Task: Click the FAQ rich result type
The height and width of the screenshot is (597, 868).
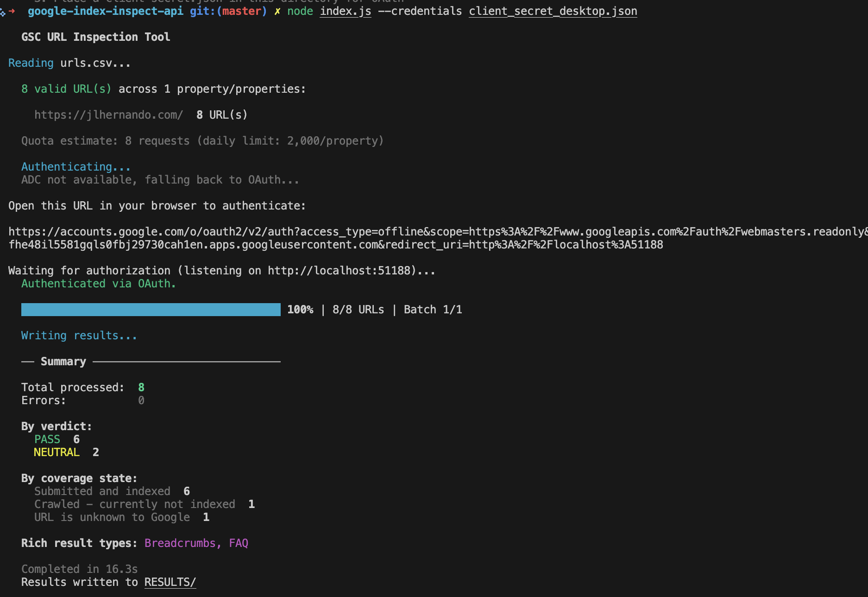Action: point(239,543)
